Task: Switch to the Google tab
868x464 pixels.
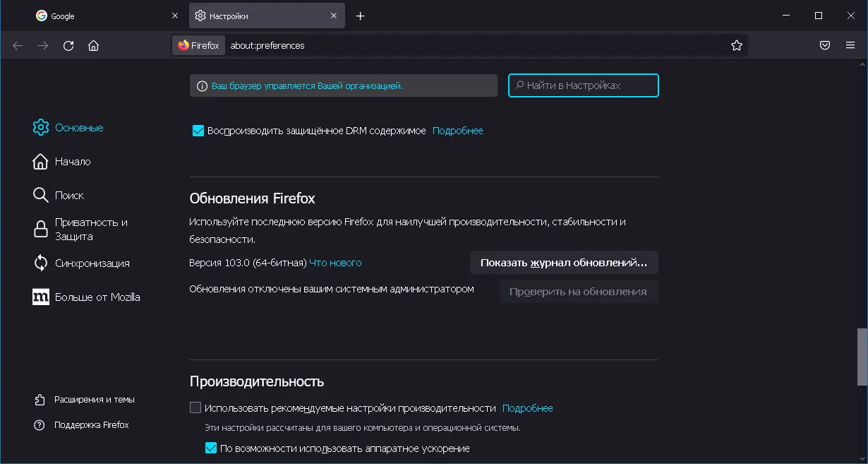Action: pyautogui.click(x=99, y=16)
